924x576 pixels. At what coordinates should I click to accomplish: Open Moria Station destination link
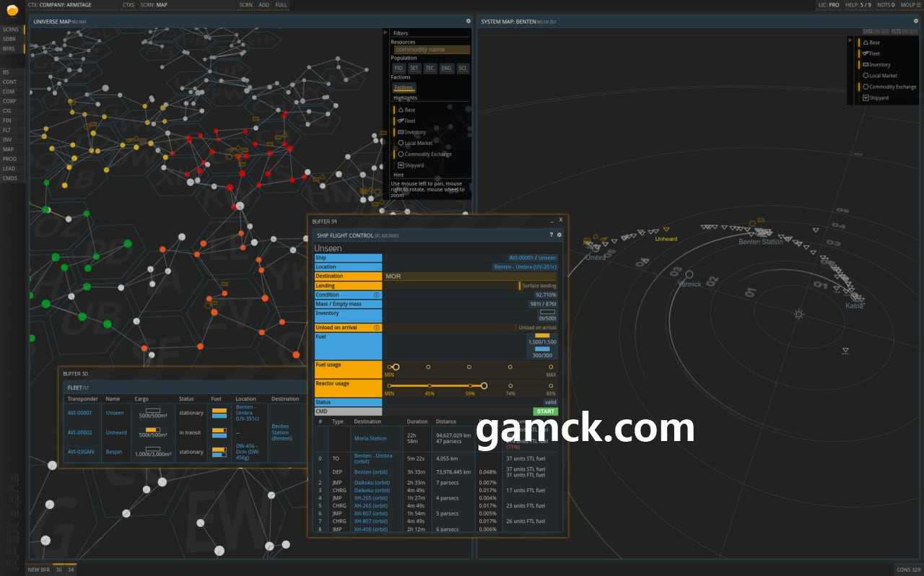coord(370,438)
